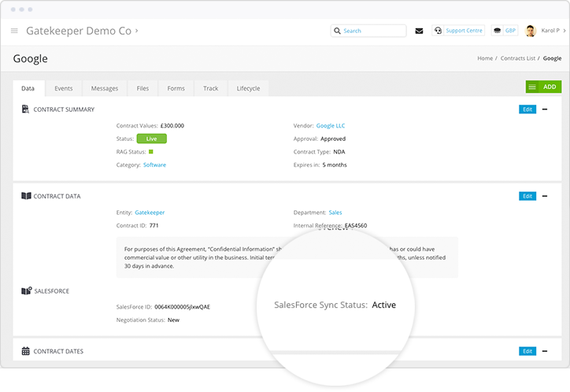Click the GBP currency coin icon
Screen dimensions: 570x392
click(x=498, y=31)
